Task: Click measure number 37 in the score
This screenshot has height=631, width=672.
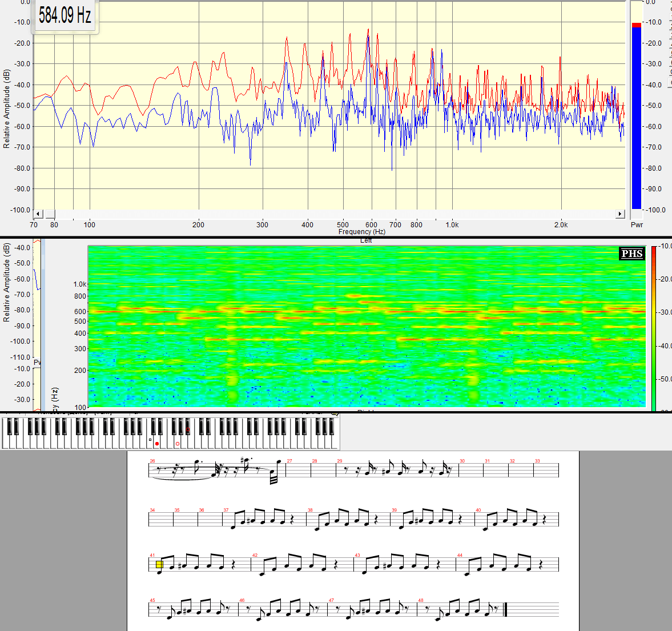Action: 226,511
